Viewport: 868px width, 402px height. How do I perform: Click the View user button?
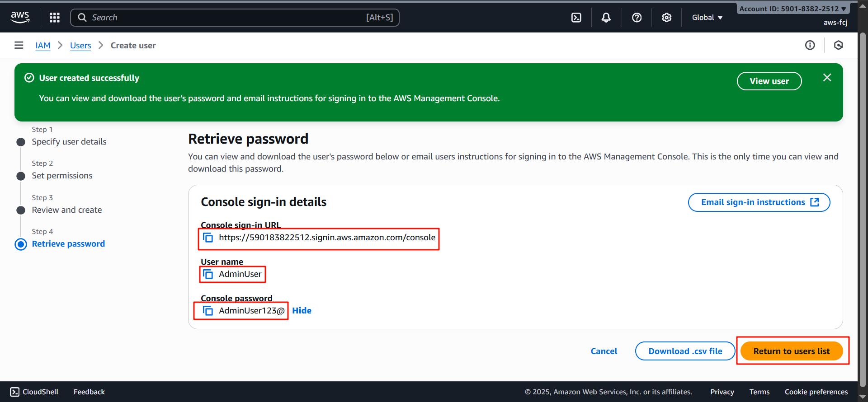click(769, 81)
